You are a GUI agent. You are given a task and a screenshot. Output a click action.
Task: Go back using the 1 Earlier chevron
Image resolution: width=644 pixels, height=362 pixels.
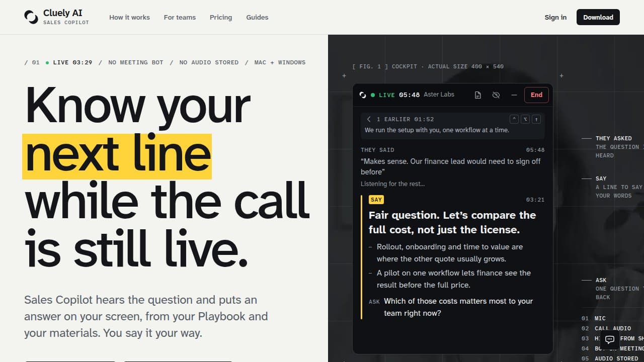(369, 119)
